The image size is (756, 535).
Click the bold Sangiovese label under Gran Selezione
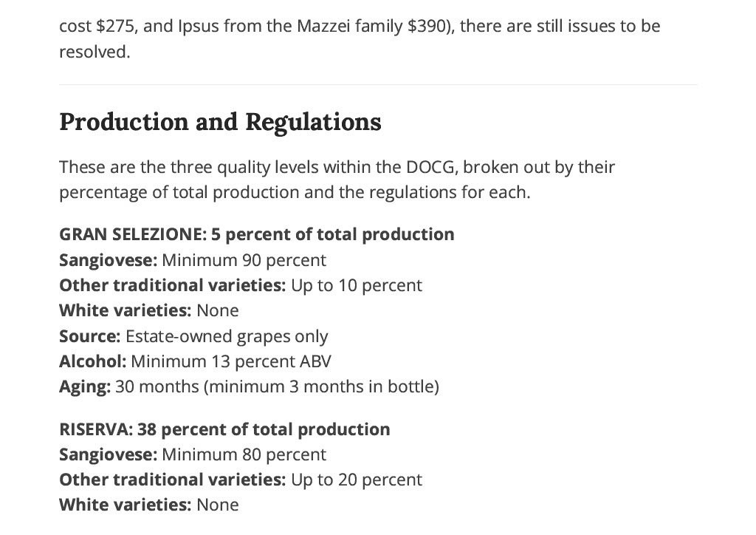click(109, 261)
